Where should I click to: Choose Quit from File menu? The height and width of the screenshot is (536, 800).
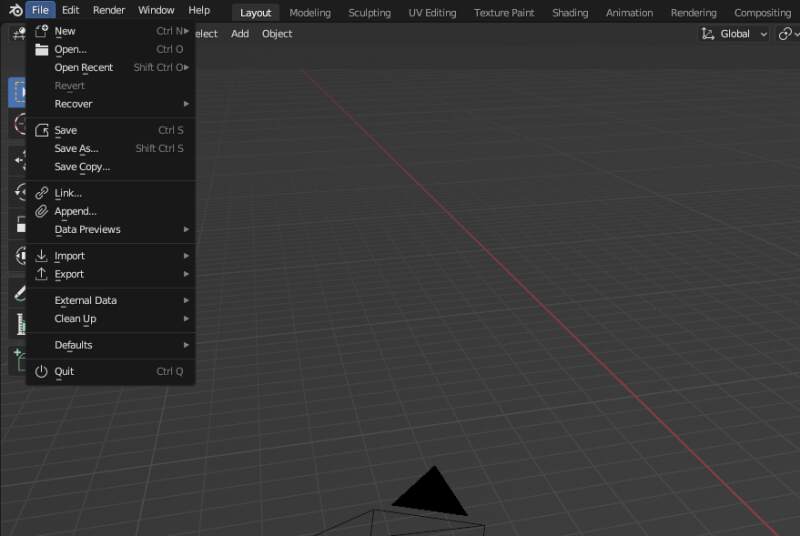[111, 372]
